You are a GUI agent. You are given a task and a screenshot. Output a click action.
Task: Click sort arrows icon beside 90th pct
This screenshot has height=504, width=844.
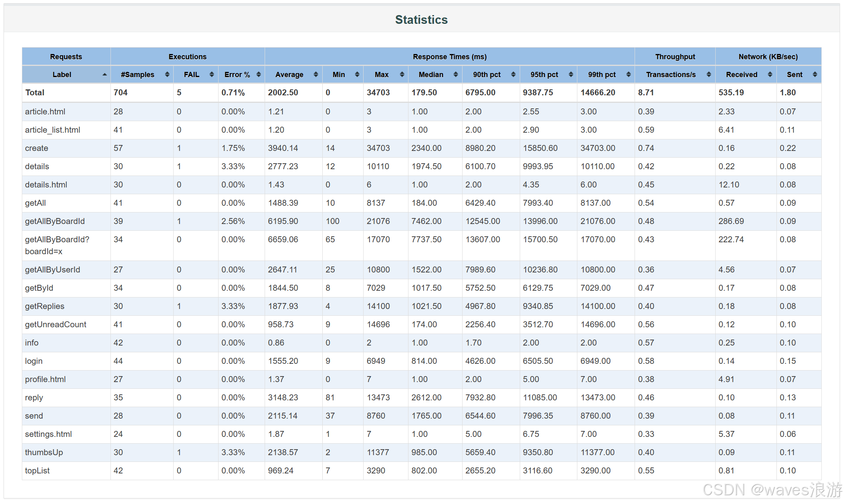click(513, 75)
